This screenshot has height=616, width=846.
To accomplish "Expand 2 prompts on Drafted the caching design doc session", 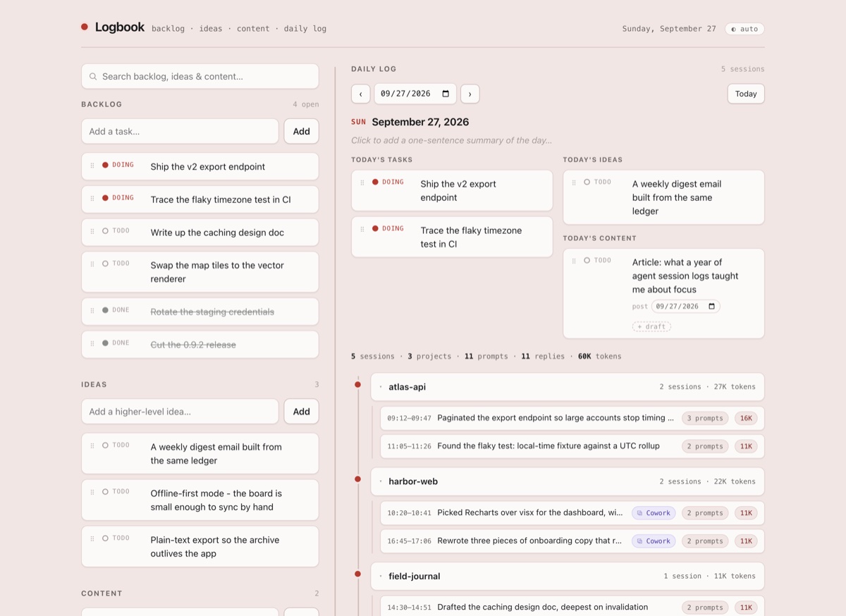I will coord(705,608).
